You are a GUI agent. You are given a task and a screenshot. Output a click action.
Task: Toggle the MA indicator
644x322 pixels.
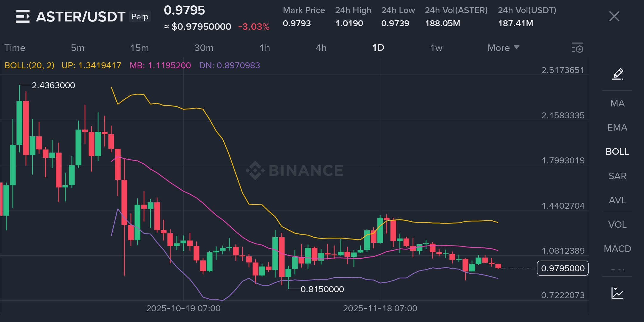617,103
